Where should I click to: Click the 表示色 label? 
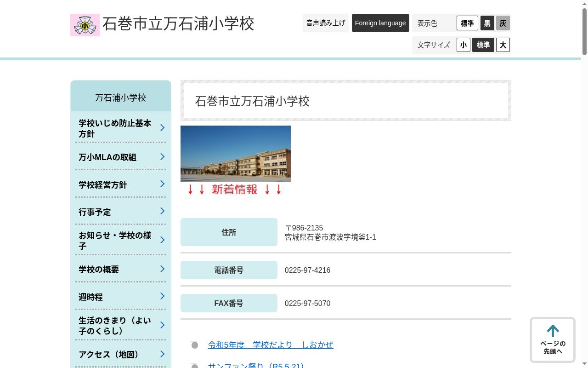[427, 23]
